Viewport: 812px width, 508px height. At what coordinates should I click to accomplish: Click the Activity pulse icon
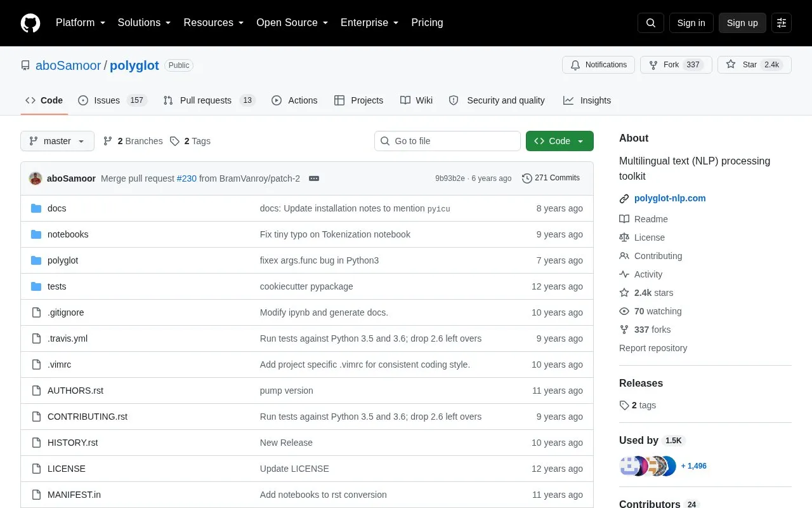coord(624,274)
